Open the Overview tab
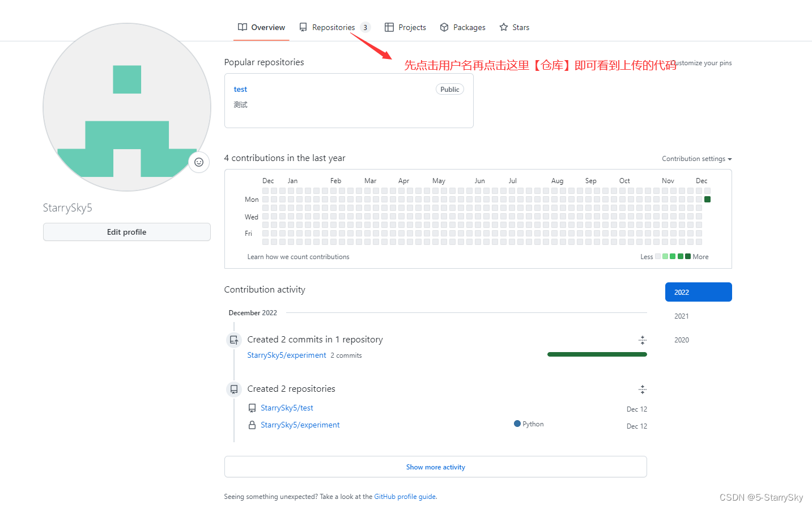 click(261, 27)
